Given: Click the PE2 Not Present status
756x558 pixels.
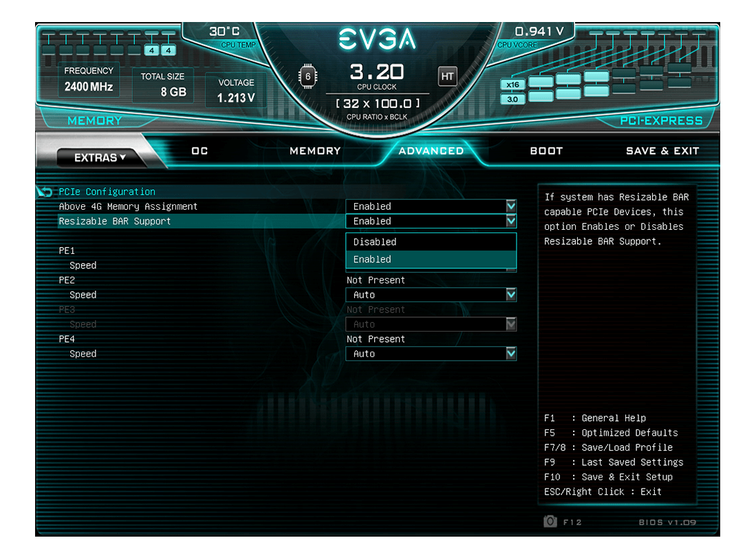Looking at the screenshot, I should [x=376, y=280].
